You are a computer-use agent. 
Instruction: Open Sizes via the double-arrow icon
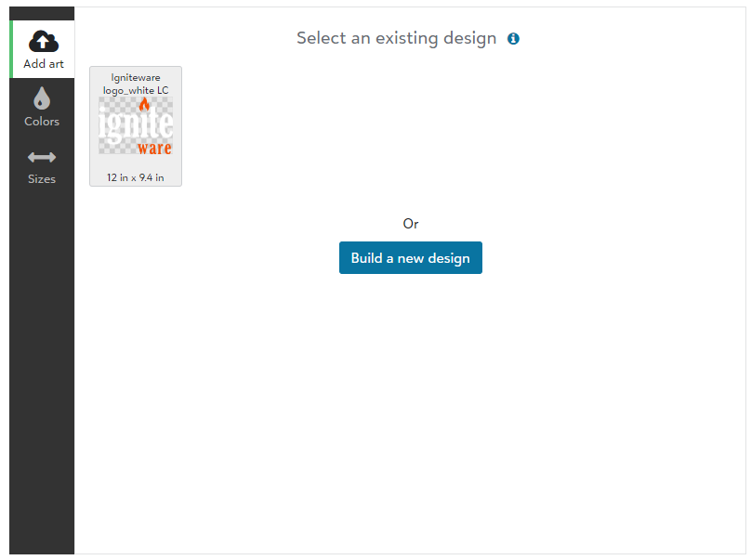coord(42,157)
